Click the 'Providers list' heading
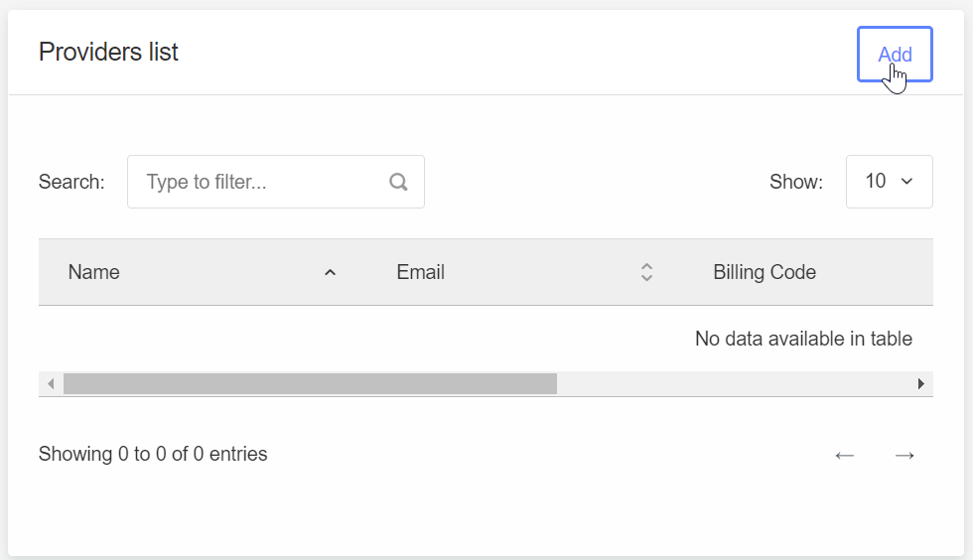This screenshot has height=560, width=973. click(x=108, y=52)
